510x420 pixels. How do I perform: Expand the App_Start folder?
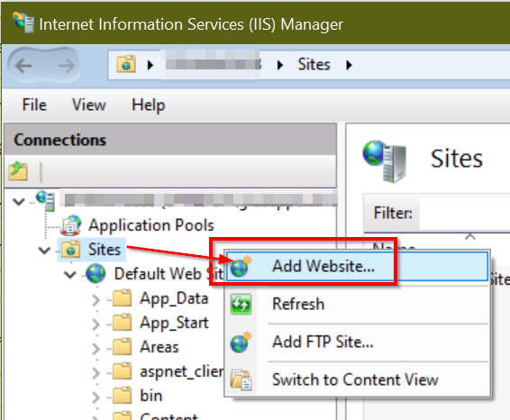96,324
